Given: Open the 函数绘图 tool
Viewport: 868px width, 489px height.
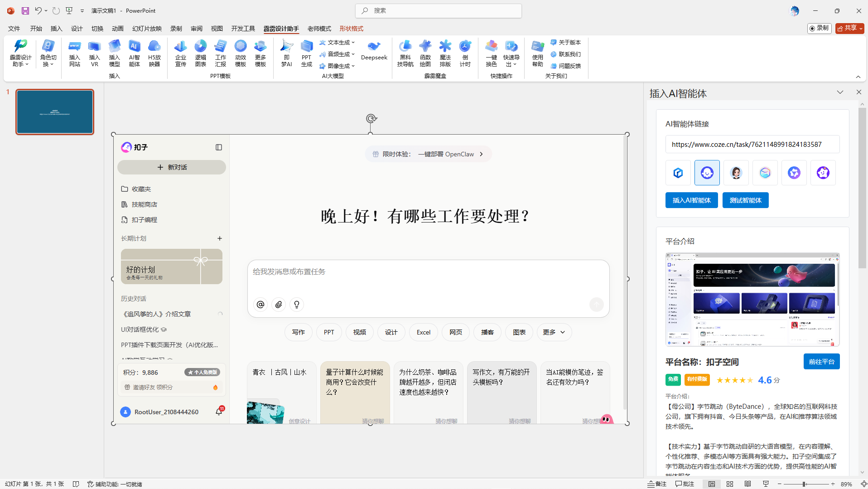Looking at the screenshot, I should click(425, 53).
